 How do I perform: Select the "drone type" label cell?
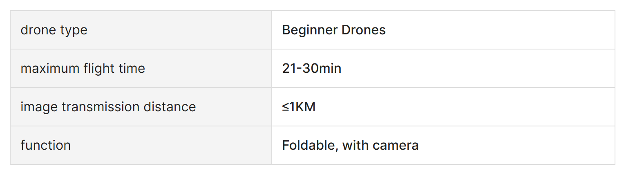tap(141, 30)
